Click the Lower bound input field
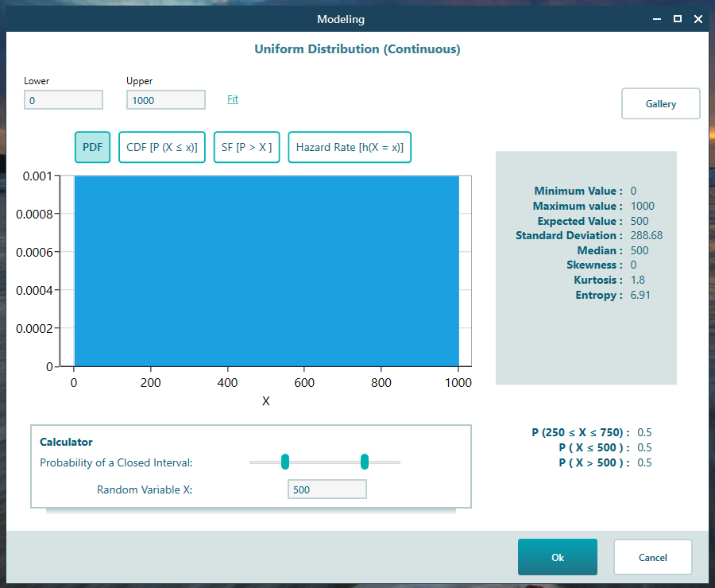715x588 pixels. click(64, 100)
